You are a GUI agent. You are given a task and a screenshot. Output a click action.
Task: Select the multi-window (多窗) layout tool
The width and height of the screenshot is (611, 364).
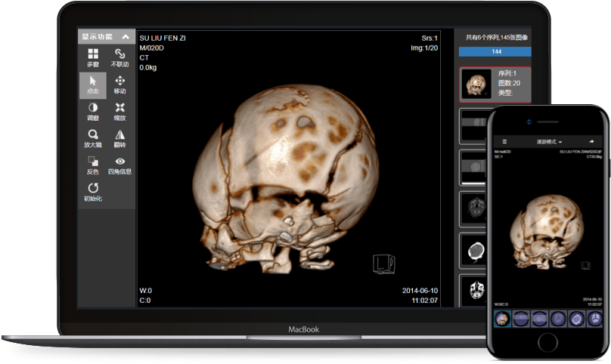[93, 57]
